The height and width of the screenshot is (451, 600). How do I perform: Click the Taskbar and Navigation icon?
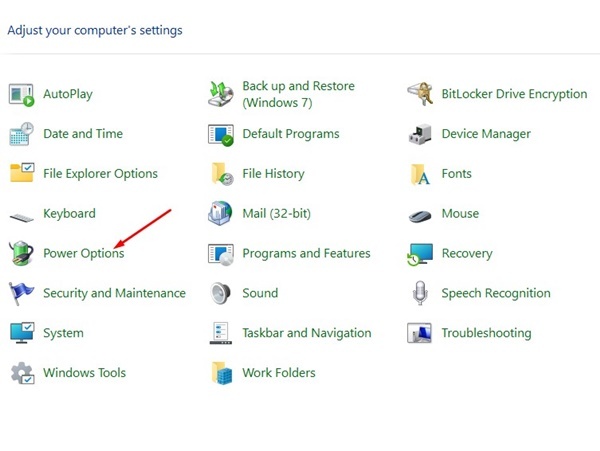point(221,333)
